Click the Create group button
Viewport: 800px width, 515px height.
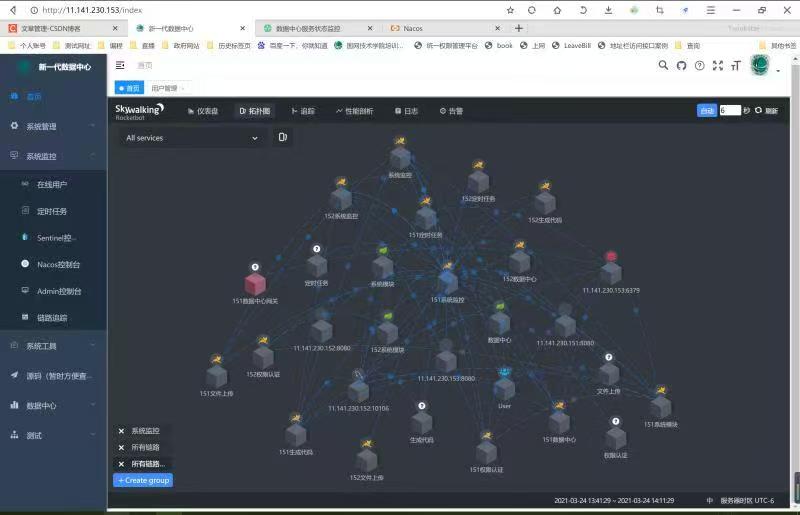[143, 480]
